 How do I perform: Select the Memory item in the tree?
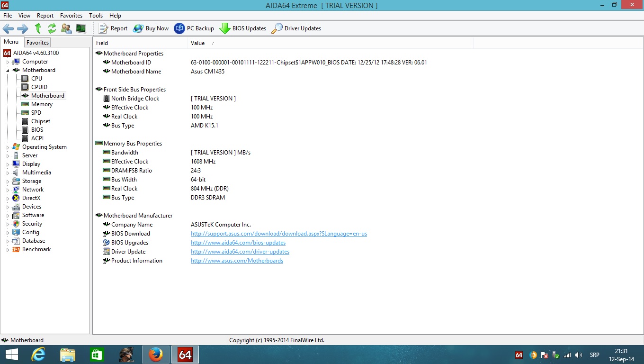click(42, 104)
